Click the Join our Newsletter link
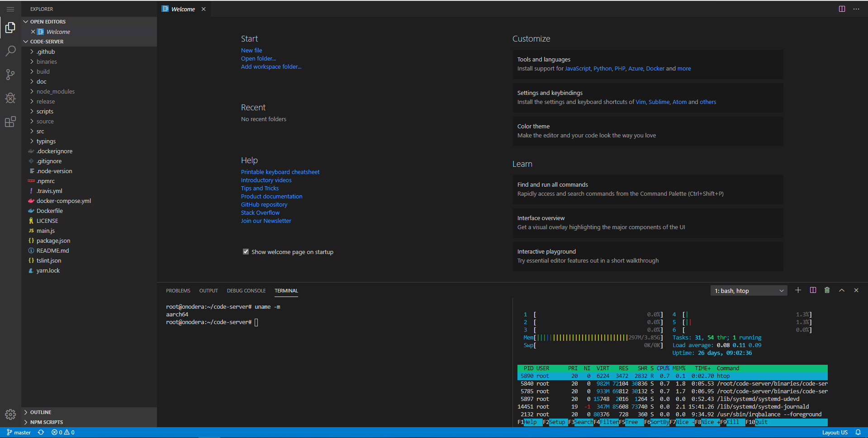 (266, 221)
